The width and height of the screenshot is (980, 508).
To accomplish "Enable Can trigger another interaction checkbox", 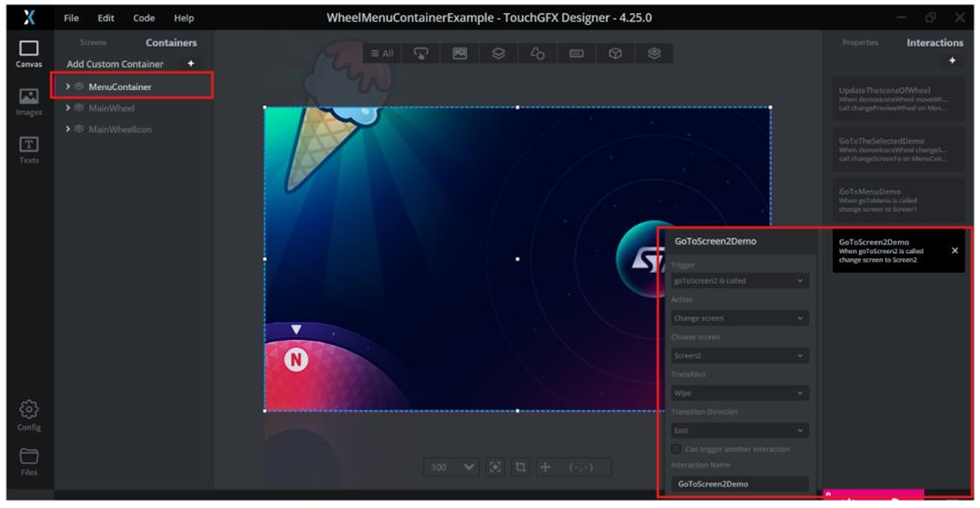I will point(676,448).
